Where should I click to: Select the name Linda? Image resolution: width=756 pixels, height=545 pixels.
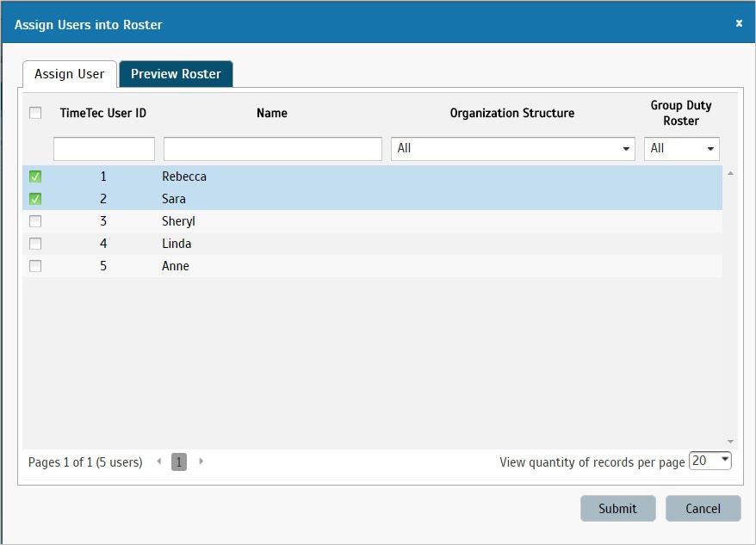[177, 244]
